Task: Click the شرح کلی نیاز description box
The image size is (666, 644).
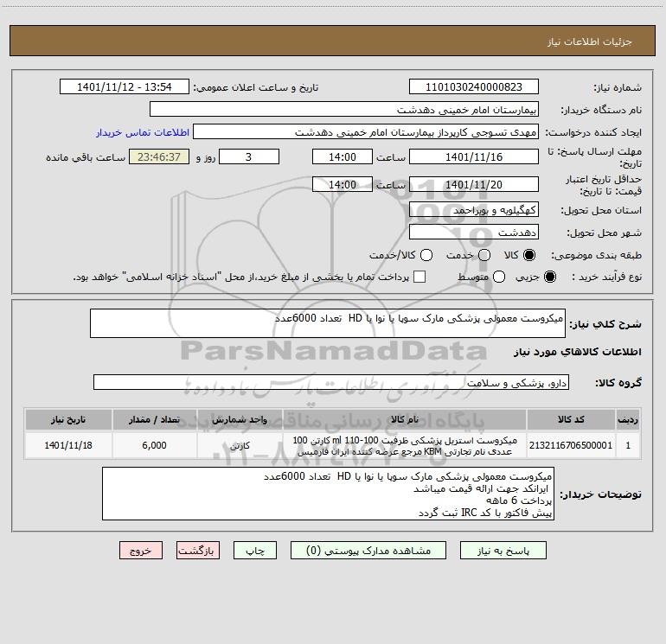Action: pyautogui.click(x=328, y=323)
